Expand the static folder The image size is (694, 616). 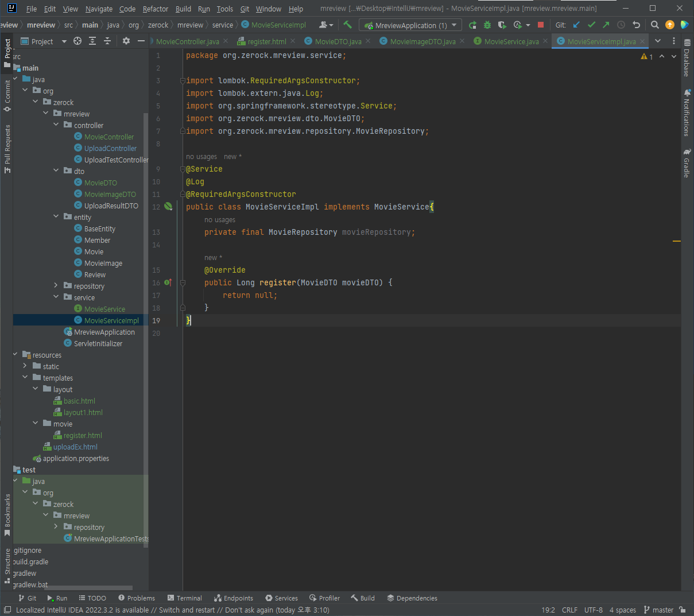(x=25, y=366)
